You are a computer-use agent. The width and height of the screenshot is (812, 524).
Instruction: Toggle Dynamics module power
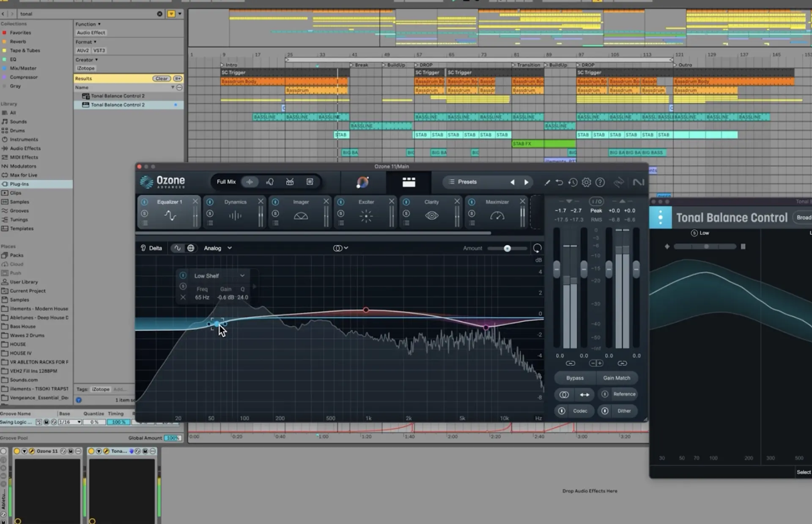[210, 202]
